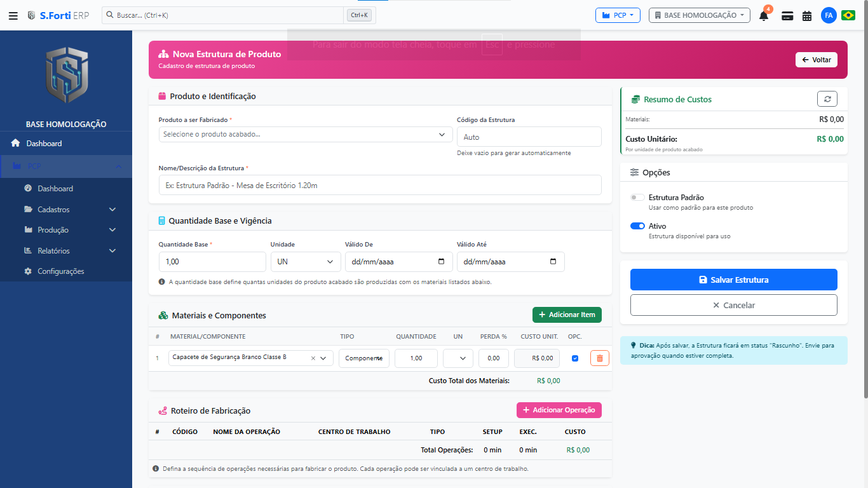This screenshot has height=488, width=868.
Task: Expand the Relatórios sidebar submenu
Action: point(66,251)
